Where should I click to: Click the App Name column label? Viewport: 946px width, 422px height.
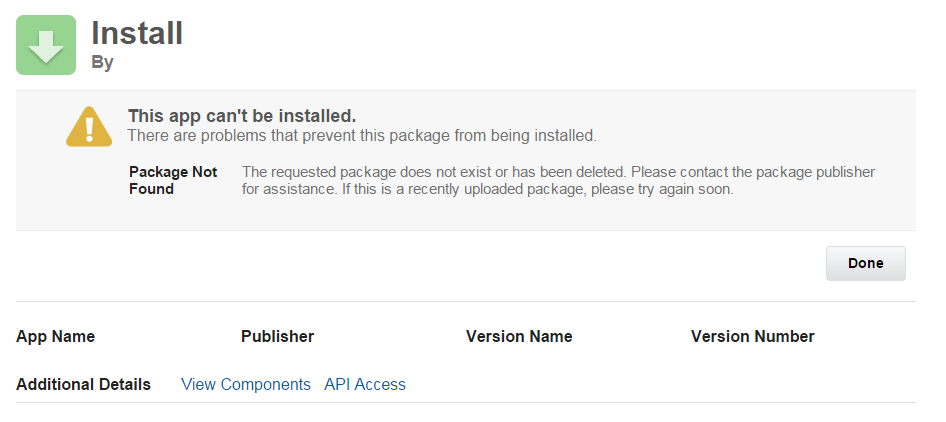click(x=56, y=336)
